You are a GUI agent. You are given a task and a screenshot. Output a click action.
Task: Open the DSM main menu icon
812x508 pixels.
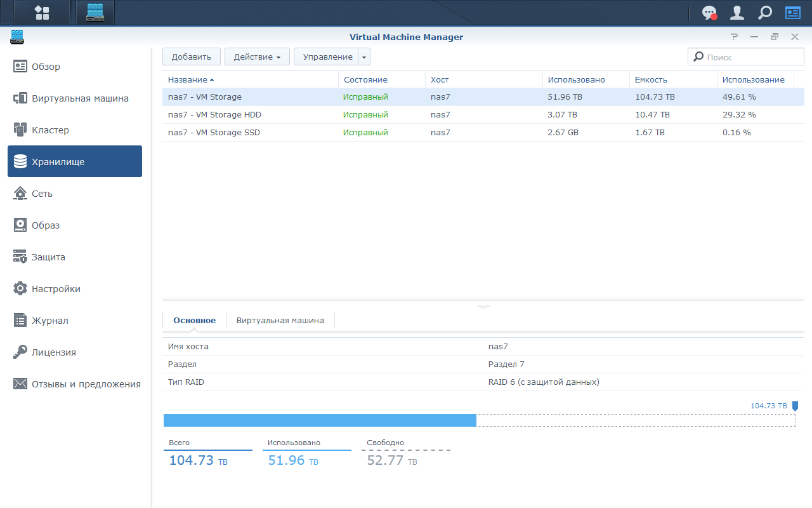click(x=42, y=12)
